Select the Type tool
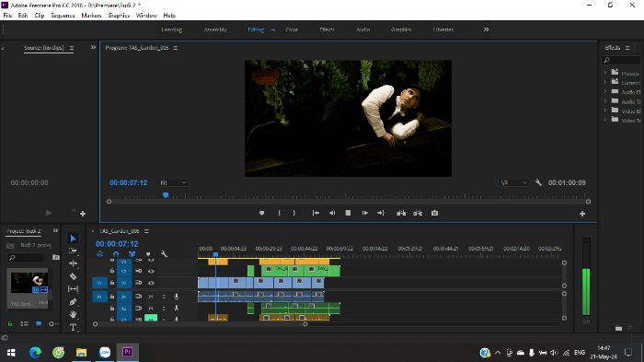The image size is (644, 362). tap(73, 327)
